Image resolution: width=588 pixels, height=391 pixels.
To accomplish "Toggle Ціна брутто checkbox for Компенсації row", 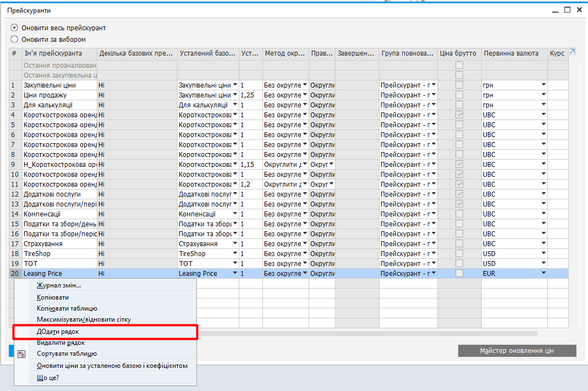I will [x=459, y=214].
